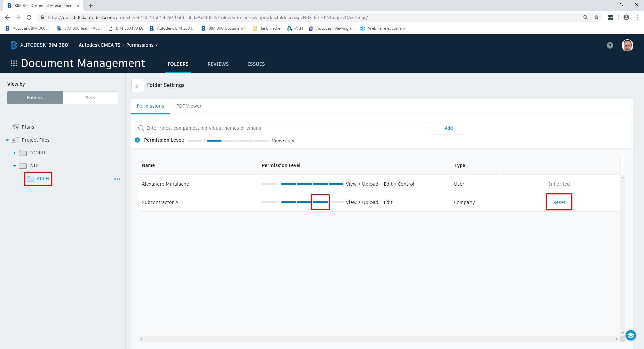Click the magnifier icon in the search bar
The image size is (644, 349).
pos(141,128)
